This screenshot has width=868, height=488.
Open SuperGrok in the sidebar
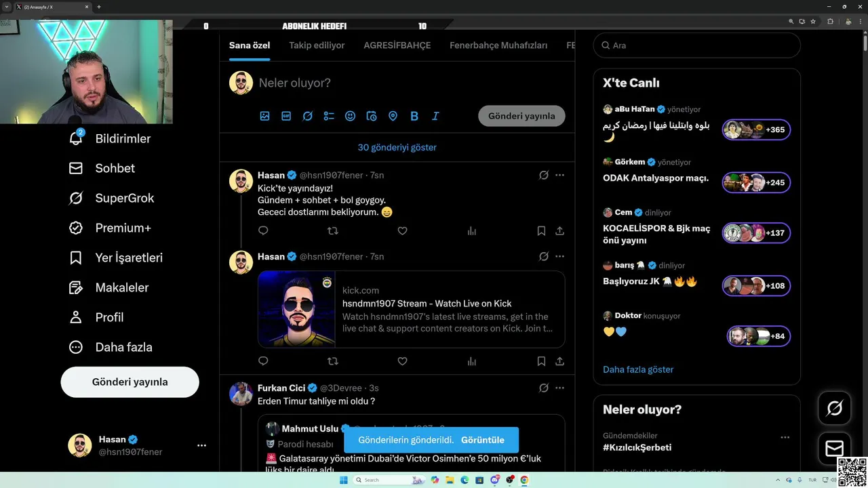click(x=111, y=198)
